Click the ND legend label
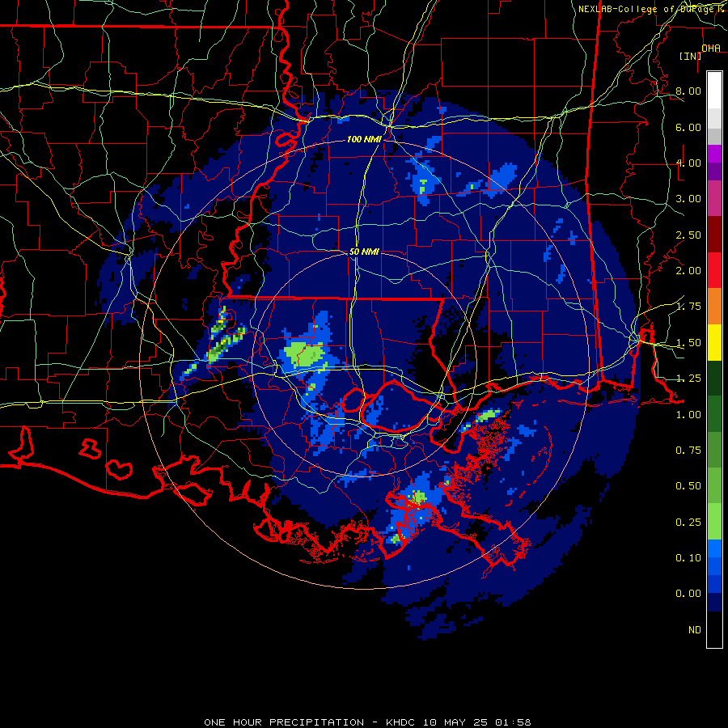Screen dimensions: 728x728 (695, 630)
